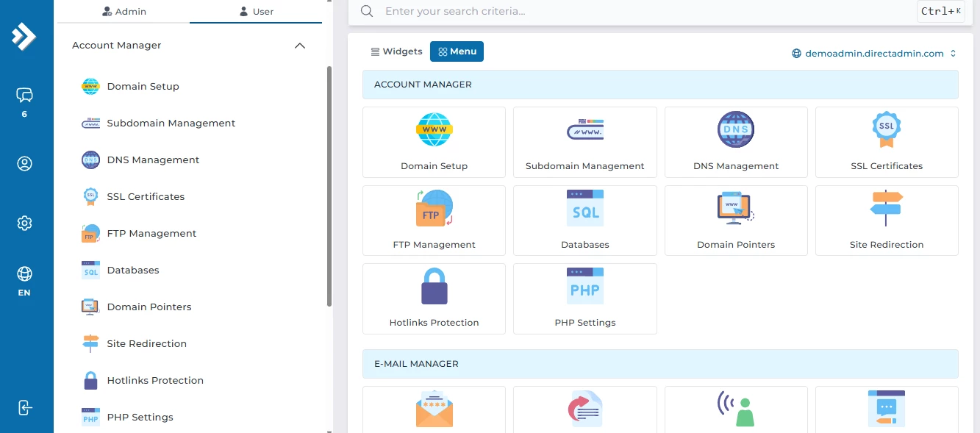Switch to Widgets view

[396, 51]
